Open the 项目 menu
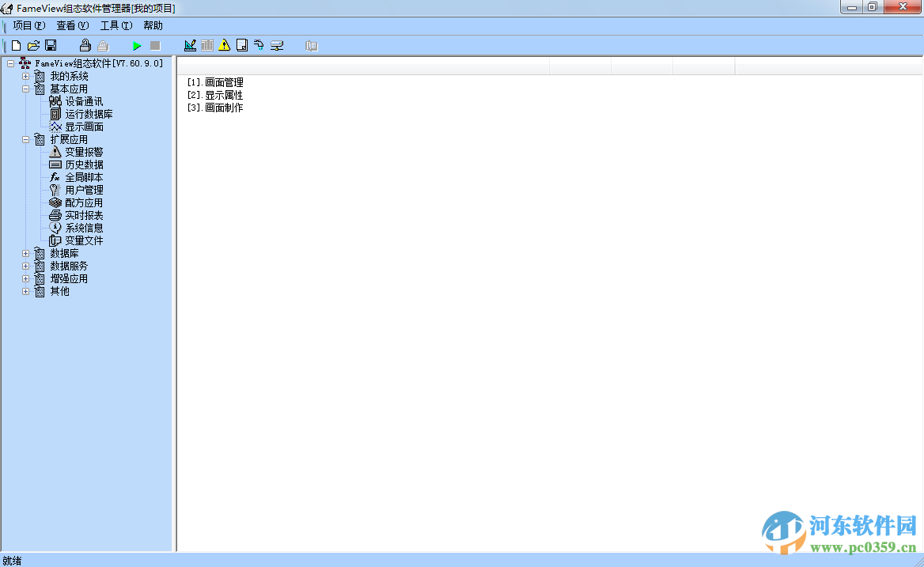Viewport: 924px width, 567px height. pyautogui.click(x=28, y=25)
